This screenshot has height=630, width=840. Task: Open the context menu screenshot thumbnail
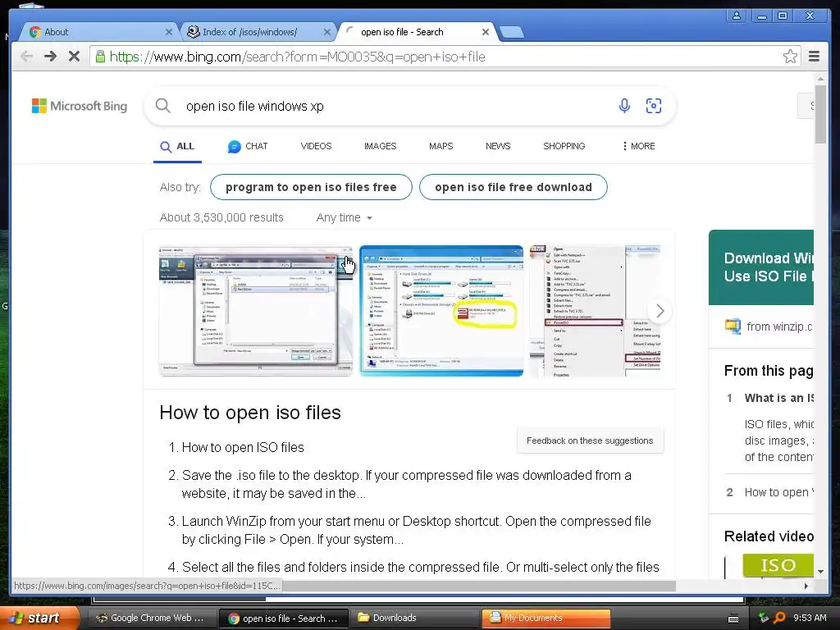pos(595,311)
